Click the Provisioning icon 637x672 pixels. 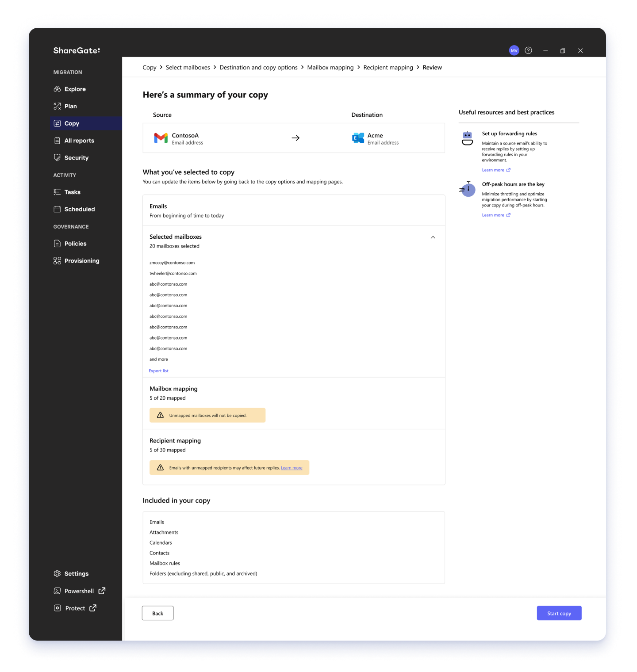(x=57, y=261)
